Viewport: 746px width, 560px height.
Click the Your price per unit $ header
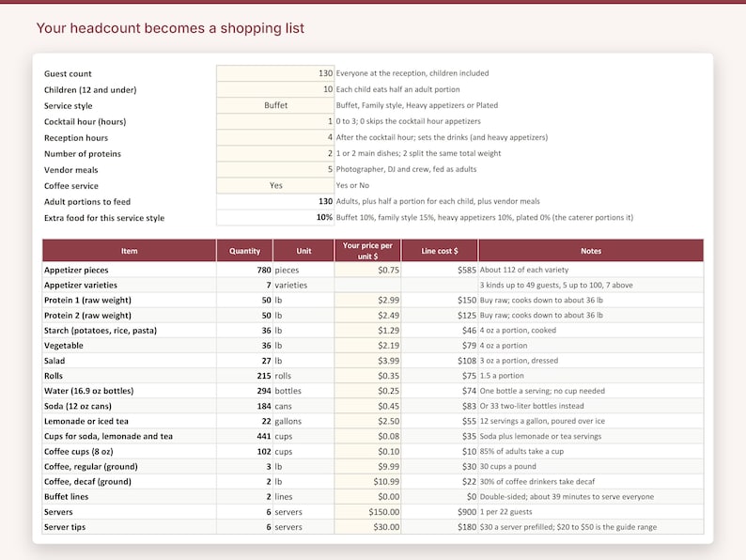tap(367, 251)
